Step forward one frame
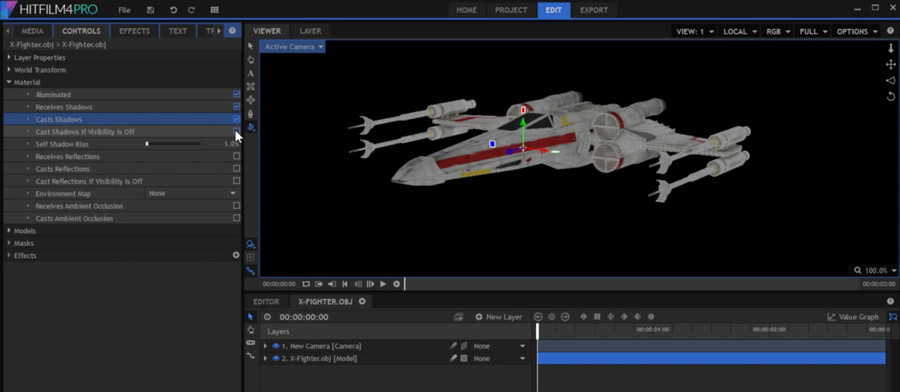This screenshot has width=900, height=392. pos(370,284)
